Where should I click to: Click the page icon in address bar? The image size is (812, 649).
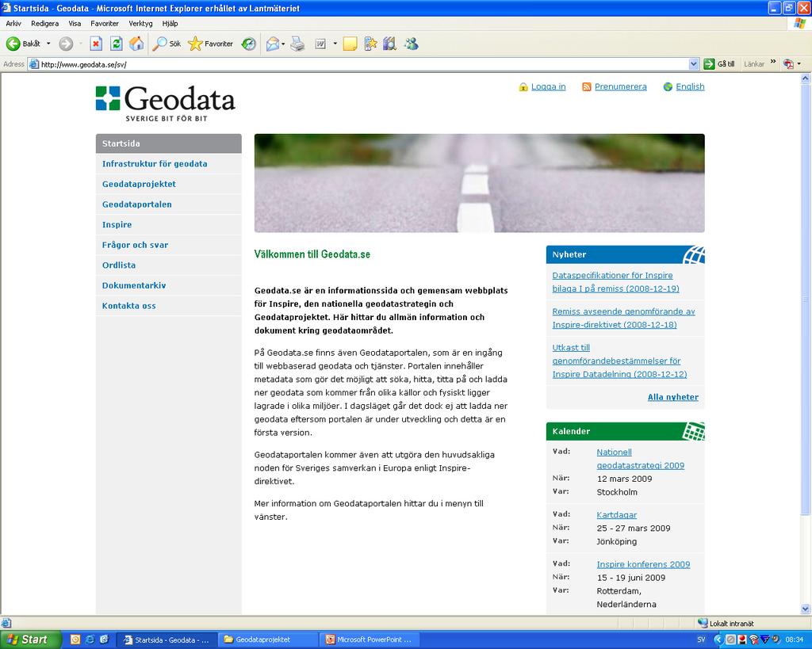coord(34,64)
